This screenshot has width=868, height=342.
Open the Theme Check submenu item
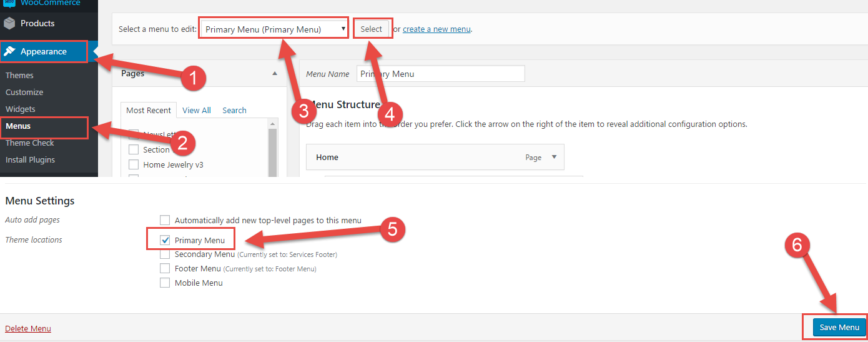[30, 143]
